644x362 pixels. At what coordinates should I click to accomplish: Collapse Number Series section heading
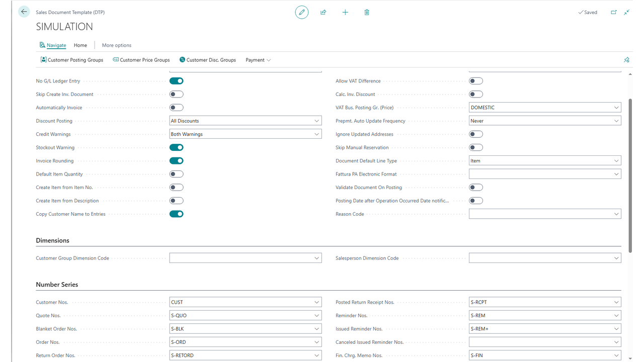point(57,285)
